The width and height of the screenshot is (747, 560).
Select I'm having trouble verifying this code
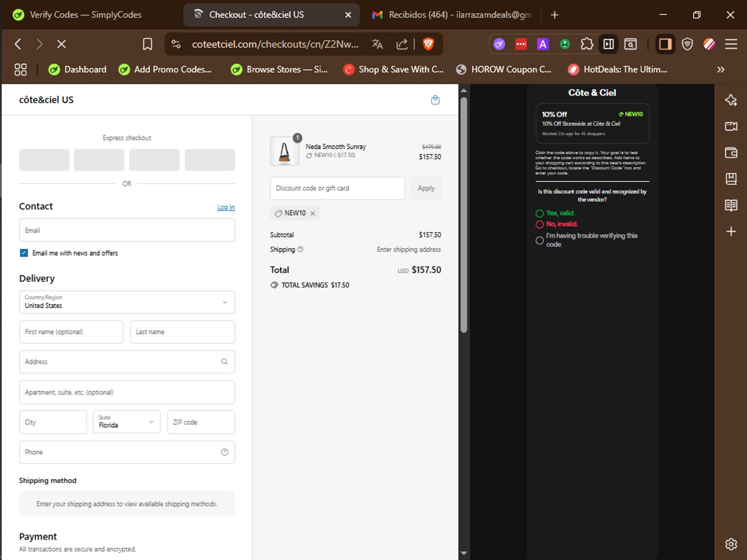539,240
